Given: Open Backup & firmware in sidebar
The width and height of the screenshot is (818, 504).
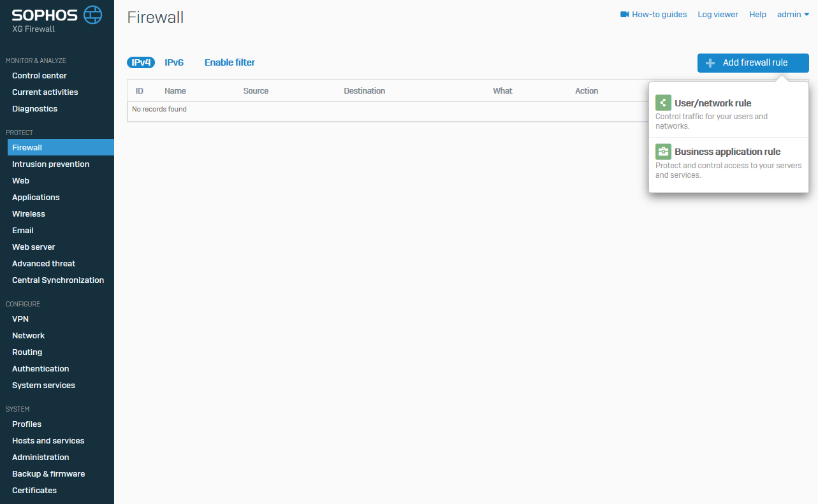Looking at the screenshot, I should pos(48,474).
